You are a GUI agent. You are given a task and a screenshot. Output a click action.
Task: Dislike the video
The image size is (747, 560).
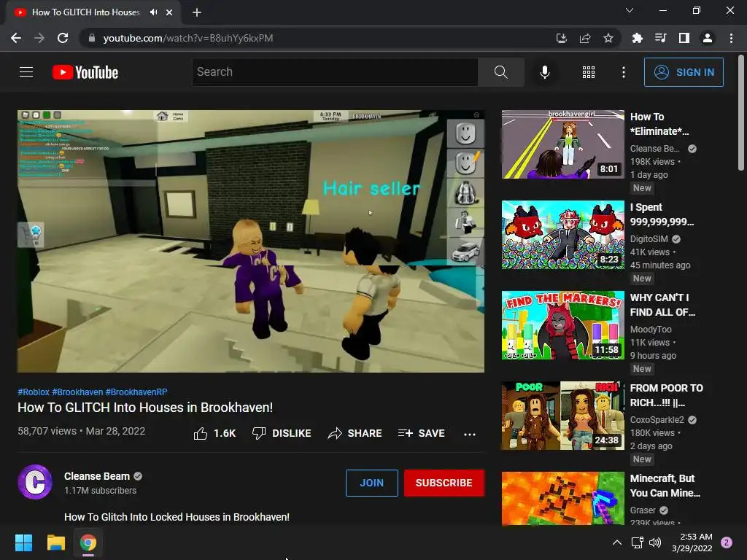(282, 433)
